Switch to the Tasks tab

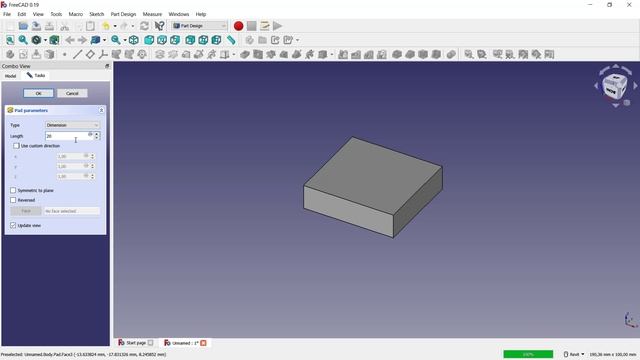click(x=36, y=76)
